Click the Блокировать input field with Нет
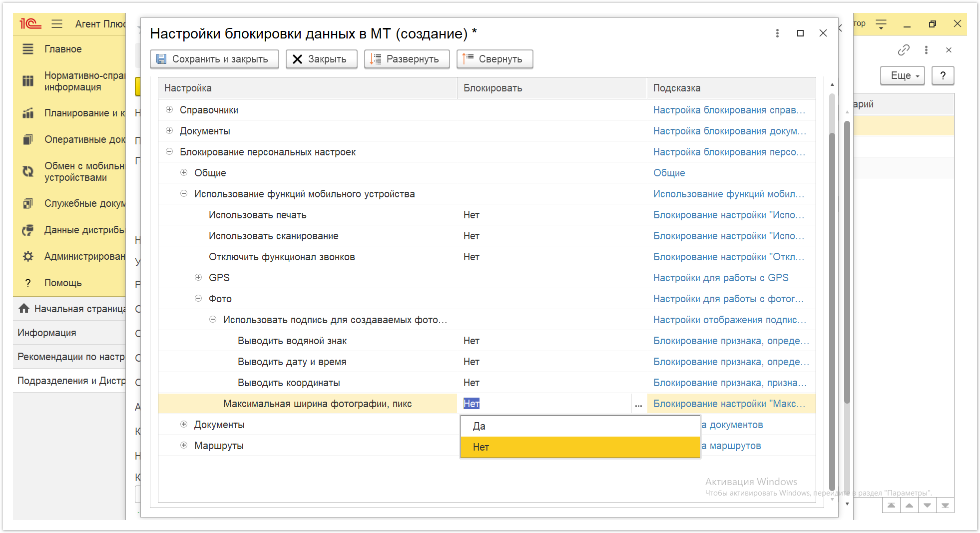The height and width of the screenshot is (533, 980). 544,404
